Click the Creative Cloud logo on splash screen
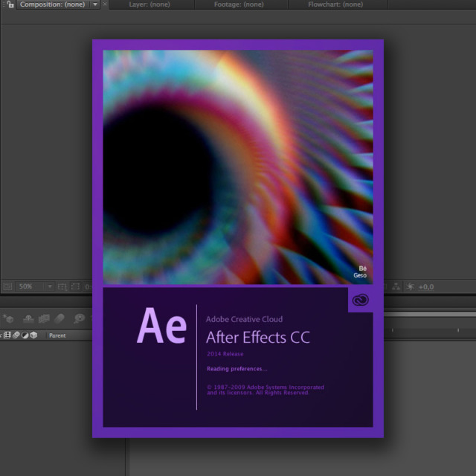This screenshot has width=476, height=476. 360,300
